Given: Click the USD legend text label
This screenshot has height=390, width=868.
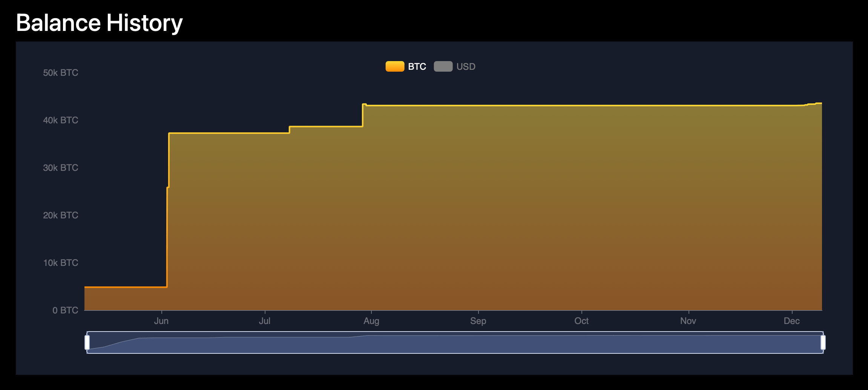Looking at the screenshot, I should pyautogui.click(x=466, y=66).
